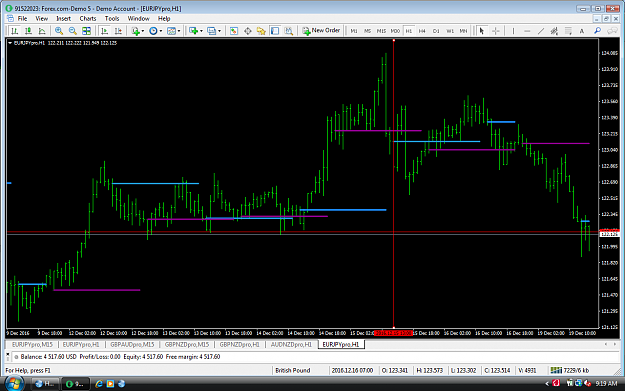Open the File menu

tap(22, 19)
